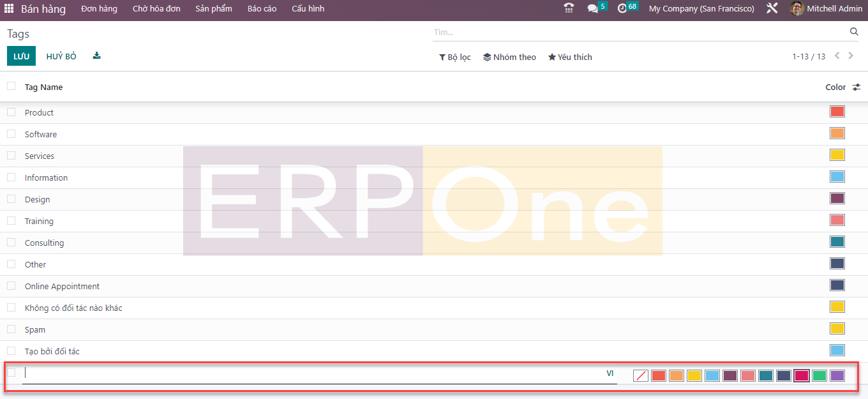The height and width of the screenshot is (399, 868).
Task: Click the developer tools wrench icon
Action: [x=772, y=8]
